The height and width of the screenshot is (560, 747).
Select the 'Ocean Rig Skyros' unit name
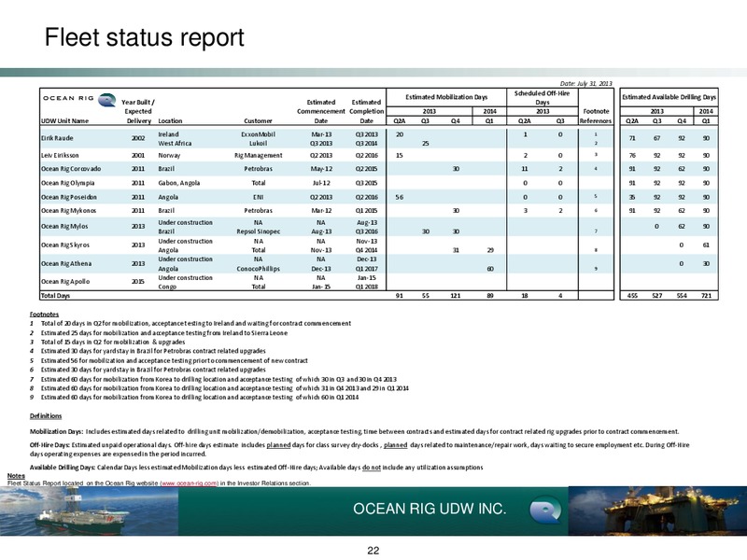[65, 245]
